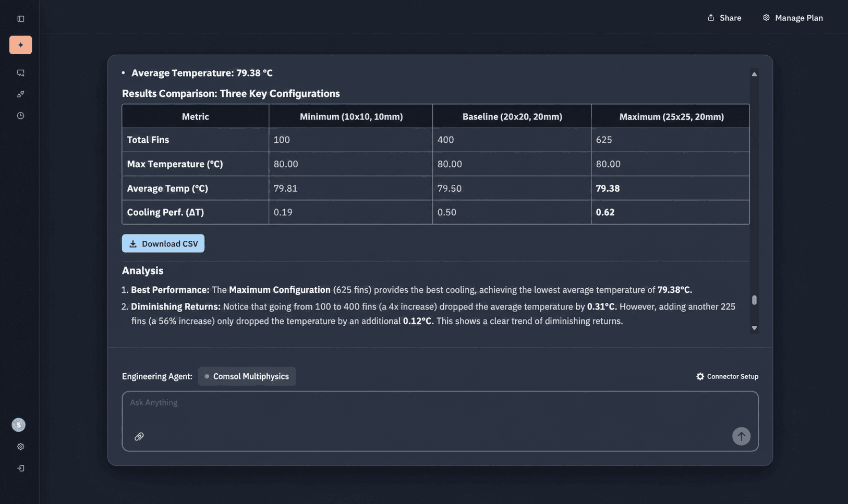
Task: Click Best Performance text in analysis
Action: click(170, 290)
